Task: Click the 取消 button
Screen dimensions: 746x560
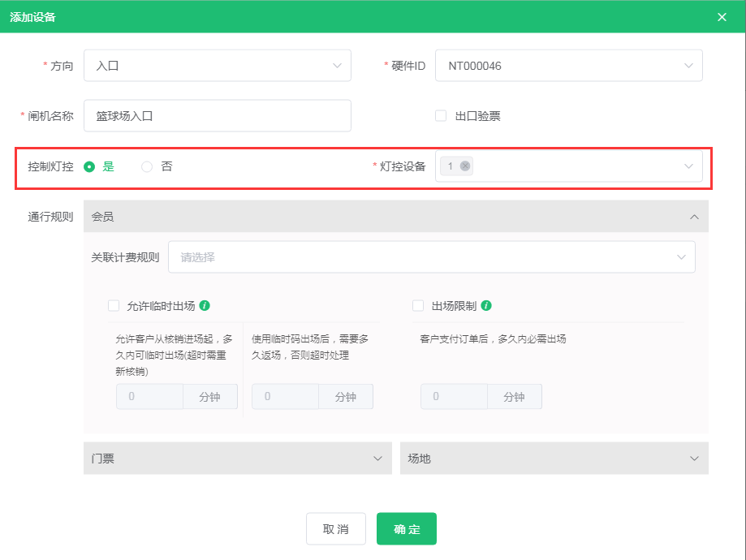Action: tap(336, 529)
